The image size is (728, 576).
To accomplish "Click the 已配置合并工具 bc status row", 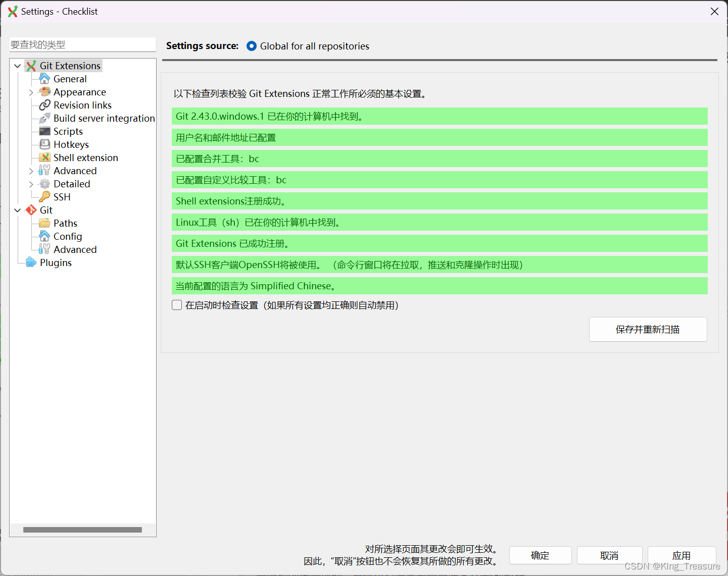I will 440,159.
